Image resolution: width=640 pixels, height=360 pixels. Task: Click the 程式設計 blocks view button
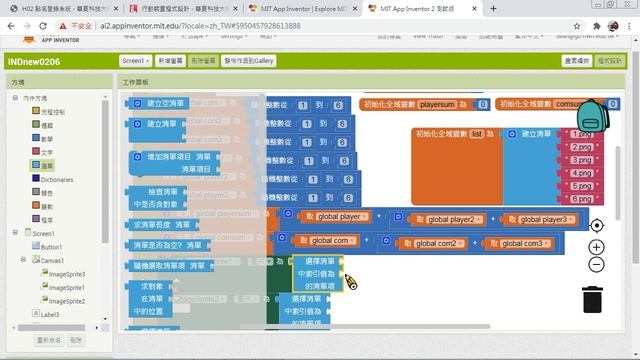(x=609, y=61)
